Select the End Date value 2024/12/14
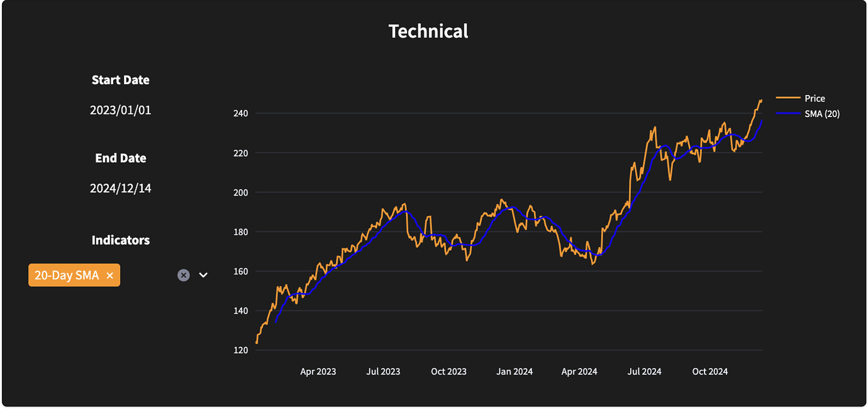 [121, 188]
